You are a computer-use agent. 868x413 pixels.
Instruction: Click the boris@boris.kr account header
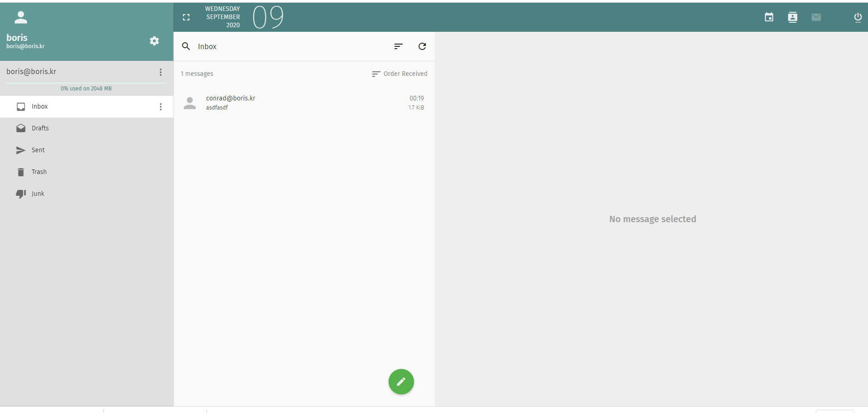[31, 72]
